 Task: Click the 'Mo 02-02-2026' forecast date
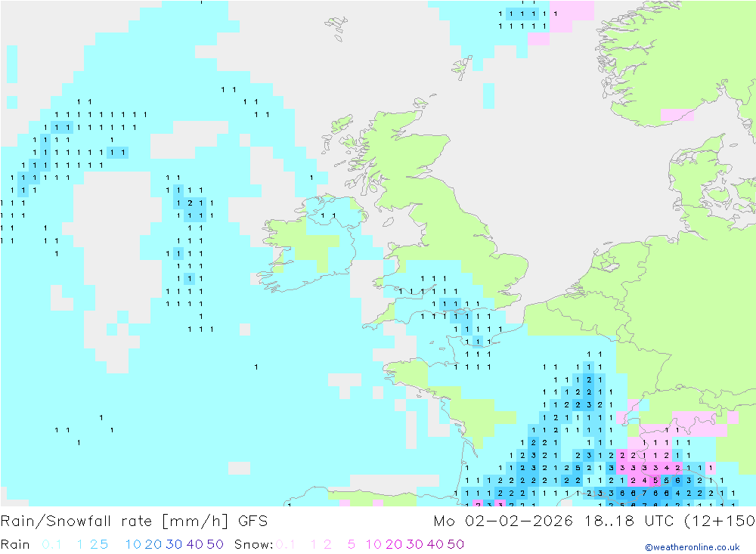(x=503, y=522)
